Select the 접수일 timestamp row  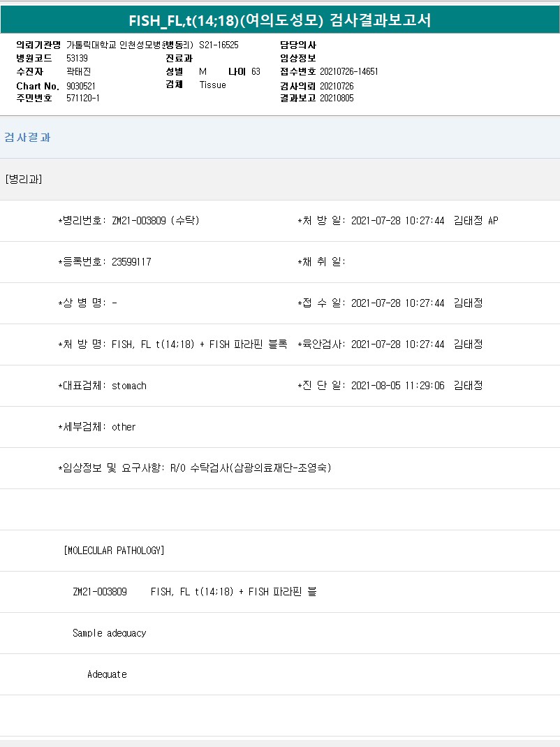(x=390, y=303)
